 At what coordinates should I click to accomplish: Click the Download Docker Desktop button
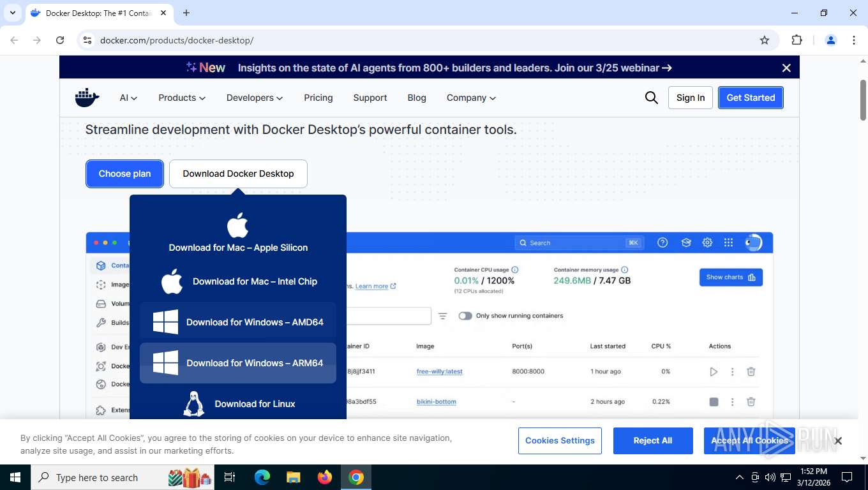coord(238,174)
